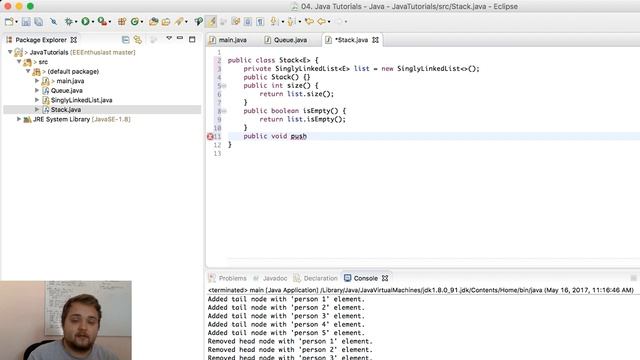Click 'return list.size();' code line
Screen dimensions: 640x360
click(296, 94)
